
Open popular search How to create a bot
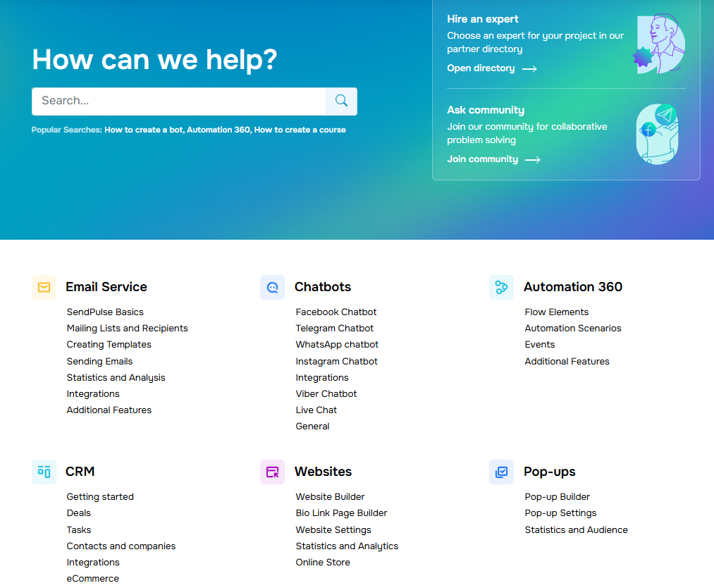tap(144, 130)
